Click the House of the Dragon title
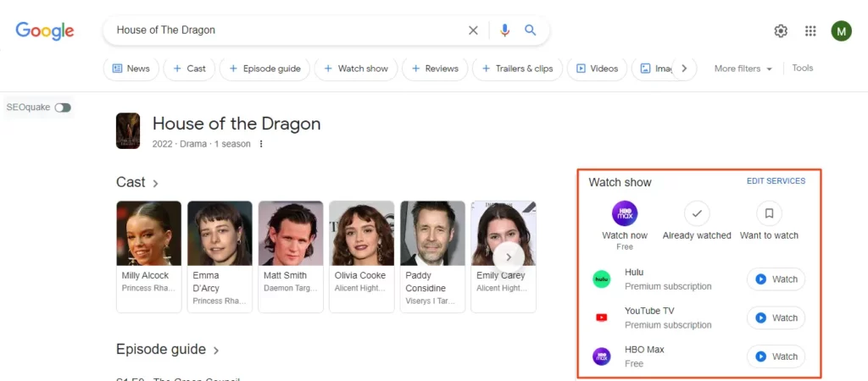Viewport: 868px width, 381px height. (x=236, y=124)
